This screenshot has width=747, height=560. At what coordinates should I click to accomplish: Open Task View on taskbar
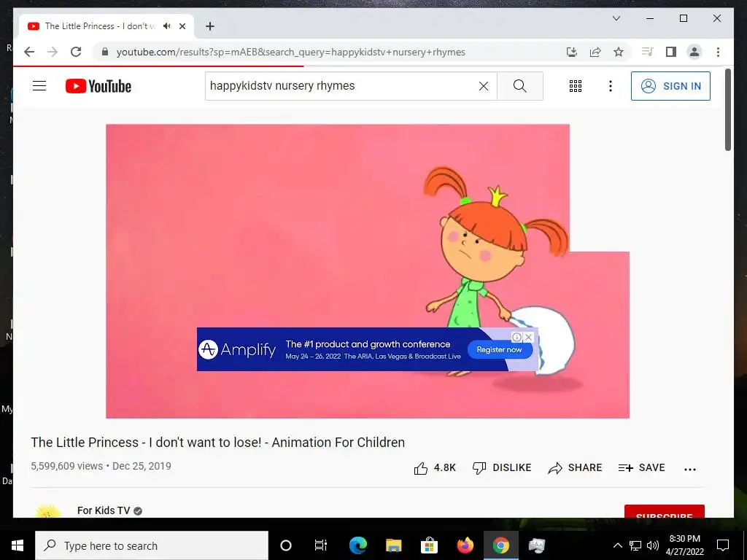(x=321, y=545)
